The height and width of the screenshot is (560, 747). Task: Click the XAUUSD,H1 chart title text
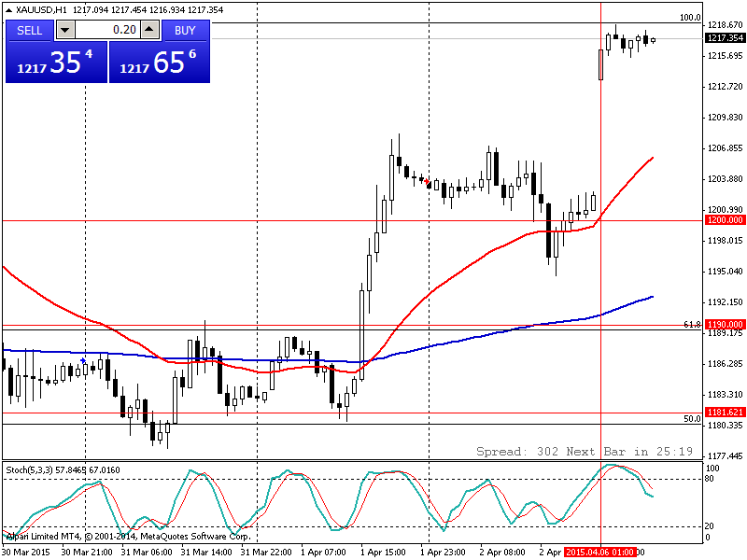(41, 9)
